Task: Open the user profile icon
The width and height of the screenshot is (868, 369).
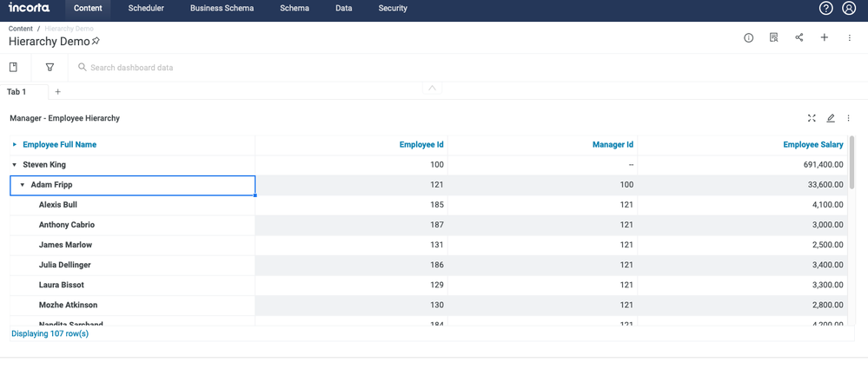Action: click(x=849, y=9)
